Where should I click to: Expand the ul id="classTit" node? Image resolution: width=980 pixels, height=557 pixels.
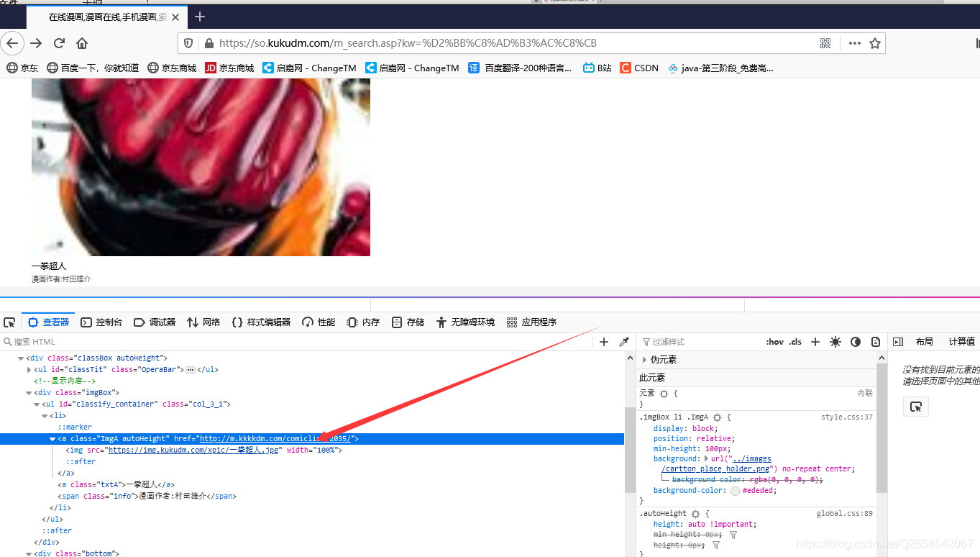[29, 369]
